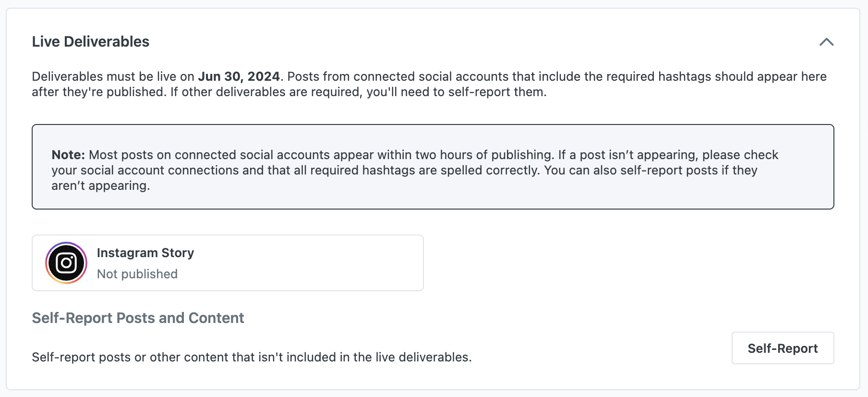
Task: Click the Live Deliverables heading
Action: coord(90,42)
